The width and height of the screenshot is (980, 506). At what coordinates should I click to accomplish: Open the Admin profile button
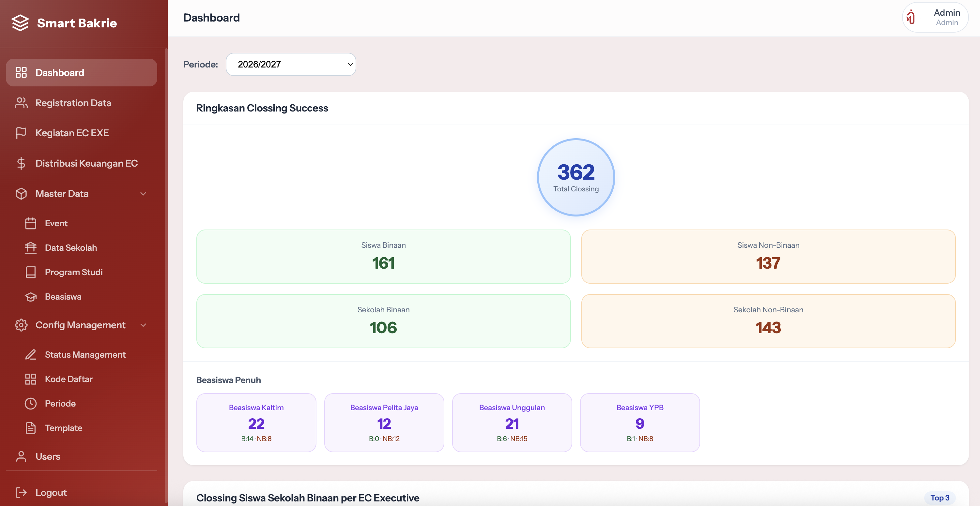point(935,18)
